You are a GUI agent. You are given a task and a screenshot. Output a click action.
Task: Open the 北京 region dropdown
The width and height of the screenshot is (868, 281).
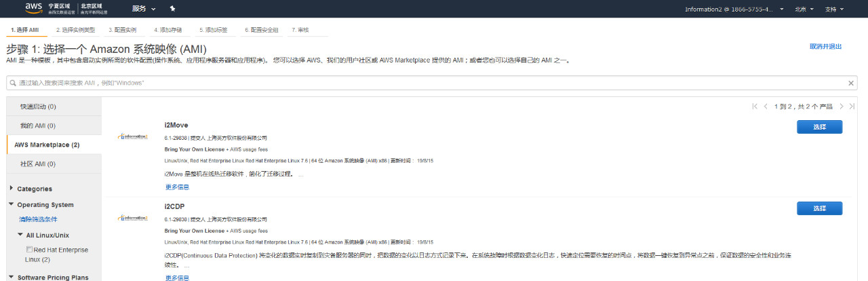(804, 9)
